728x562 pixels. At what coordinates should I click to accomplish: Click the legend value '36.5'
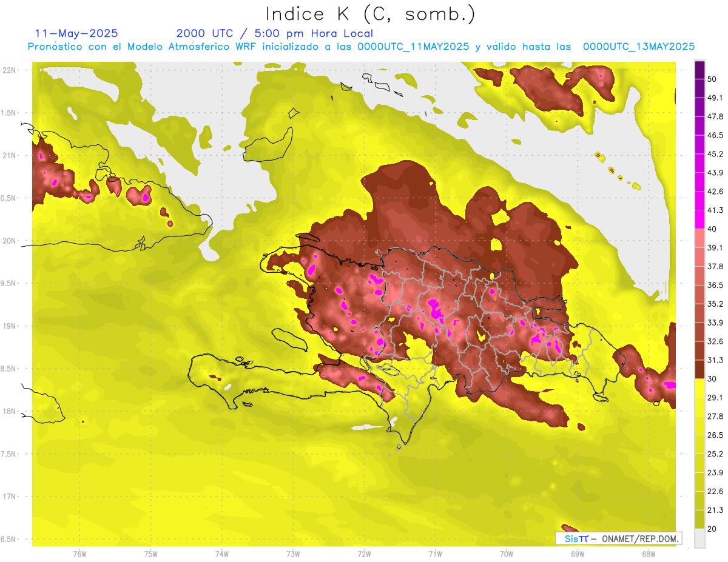[716, 285]
